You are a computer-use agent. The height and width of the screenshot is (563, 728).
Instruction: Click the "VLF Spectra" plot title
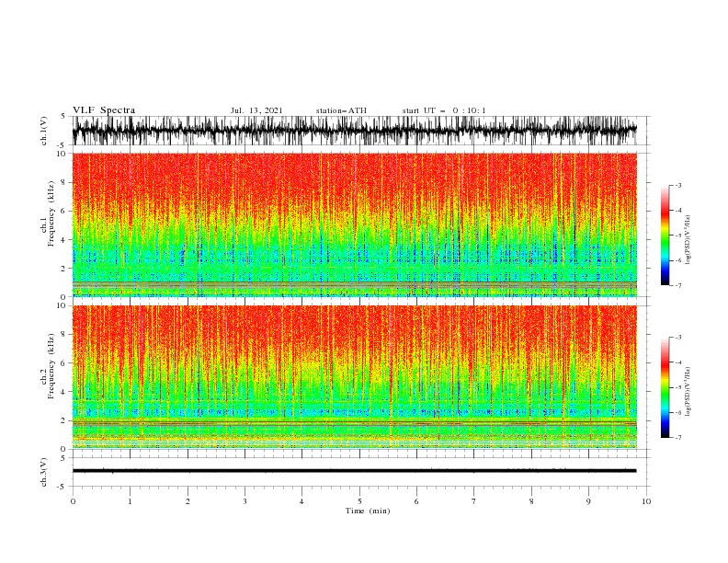pos(104,110)
